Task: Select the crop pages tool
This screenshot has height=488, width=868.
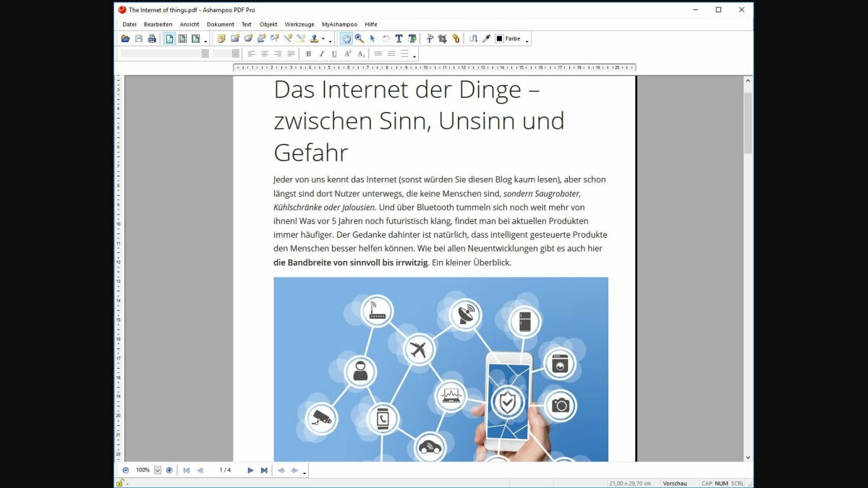Action: coord(441,38)
